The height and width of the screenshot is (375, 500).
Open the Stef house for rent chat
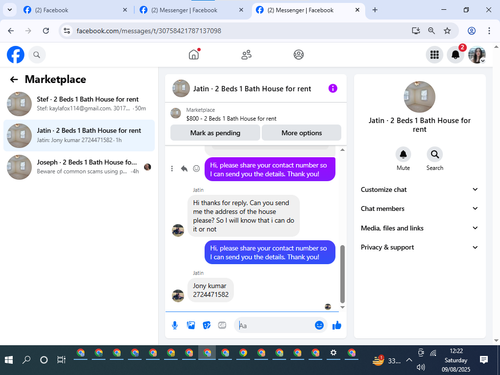point(79,104)
